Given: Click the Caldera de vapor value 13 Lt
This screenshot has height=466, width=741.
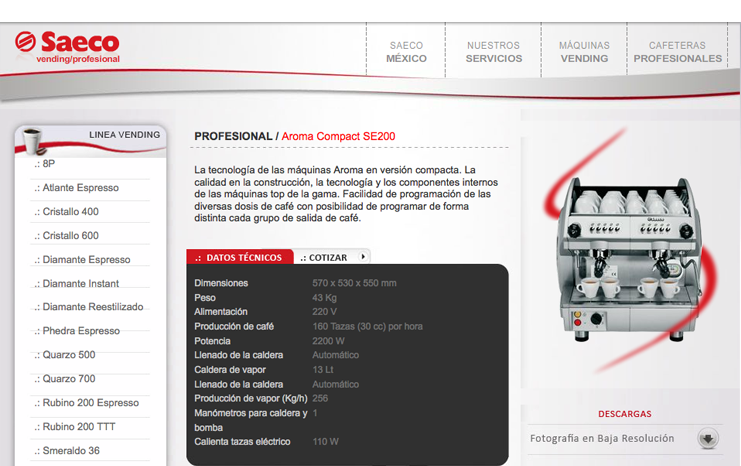Looking at the screenshot, I should [323, 370].
